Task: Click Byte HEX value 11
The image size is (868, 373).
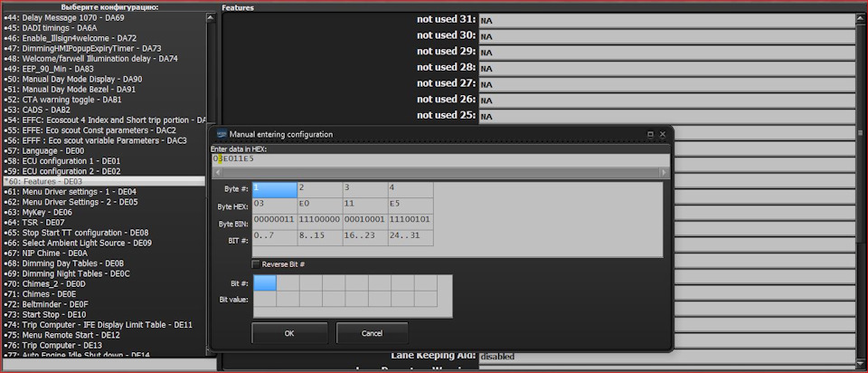Action: point(365,206)
